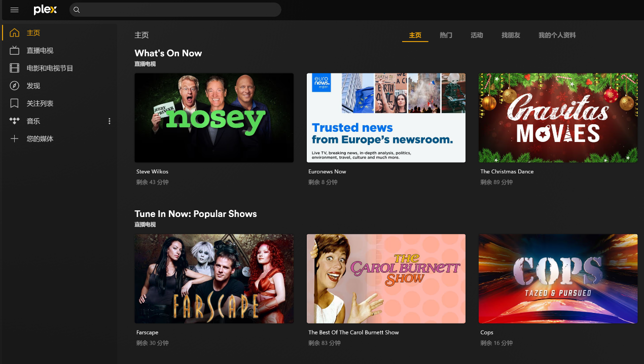644x364 pixels.
Task: Open the hamburger menu icon
Action: pyautogui.click(x=14, y=10)
